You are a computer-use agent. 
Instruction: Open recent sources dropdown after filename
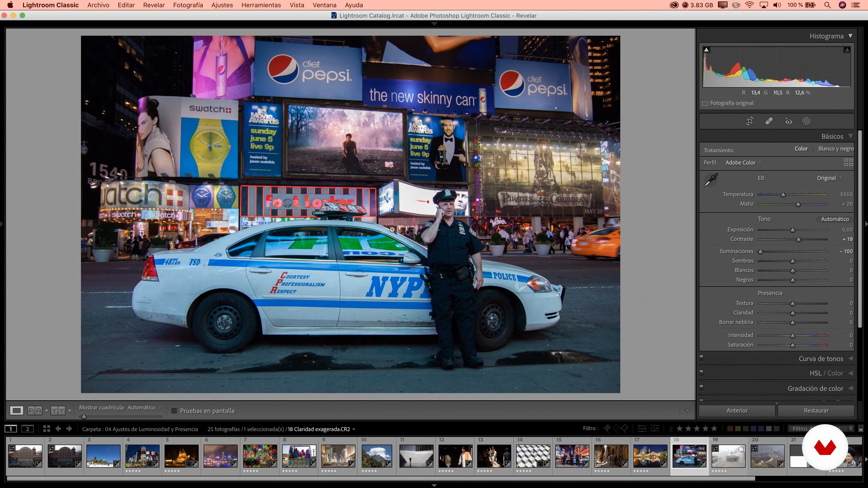point(354,429)
